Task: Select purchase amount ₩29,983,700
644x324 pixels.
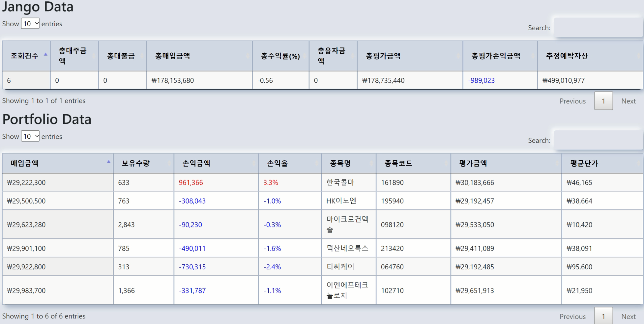Action: [58, 290]
